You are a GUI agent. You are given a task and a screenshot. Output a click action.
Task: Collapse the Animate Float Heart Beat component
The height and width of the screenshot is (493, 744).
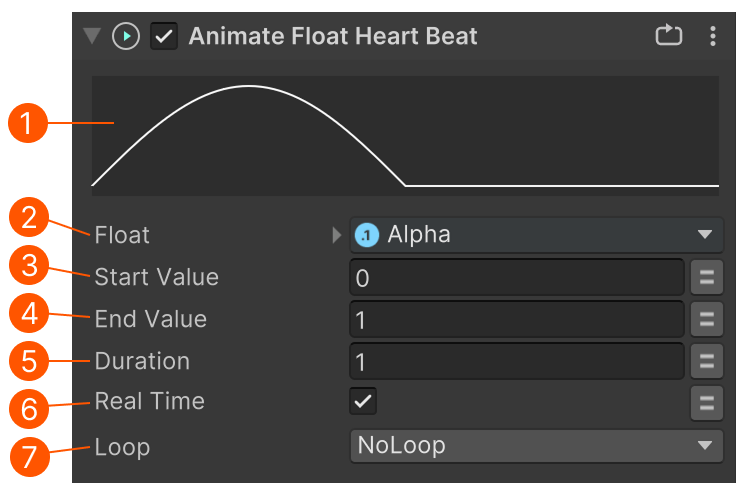pos(92,36)
